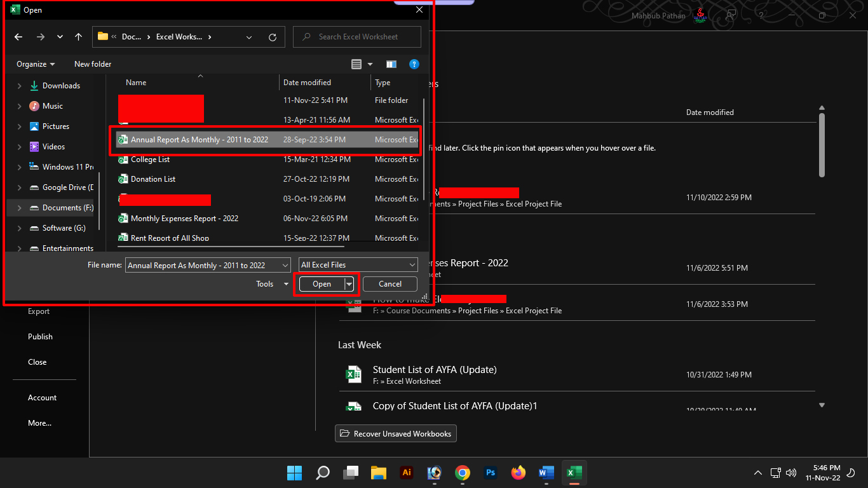Open Photoshop from the taskbar
868x488 pixels.
pos(491,473)
